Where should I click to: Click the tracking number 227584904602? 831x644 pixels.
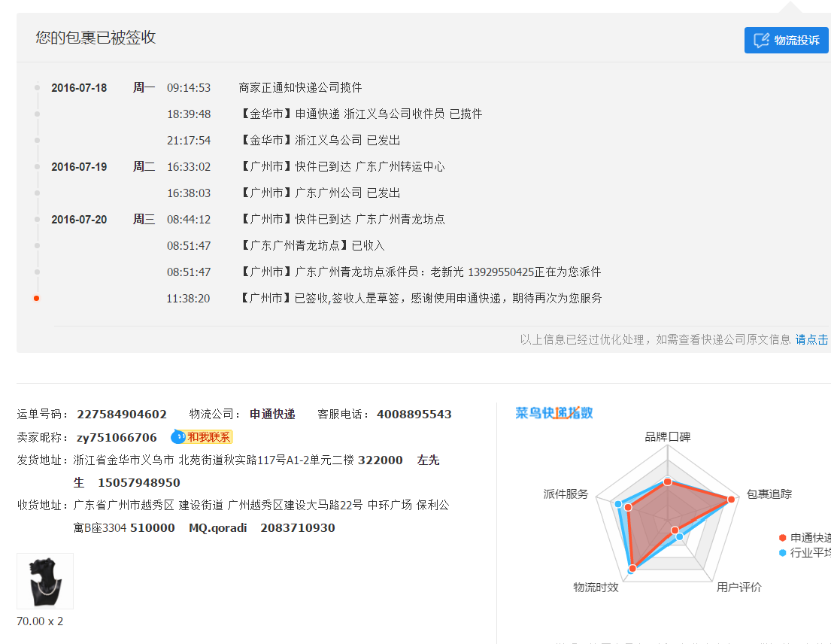pos(122,415)
